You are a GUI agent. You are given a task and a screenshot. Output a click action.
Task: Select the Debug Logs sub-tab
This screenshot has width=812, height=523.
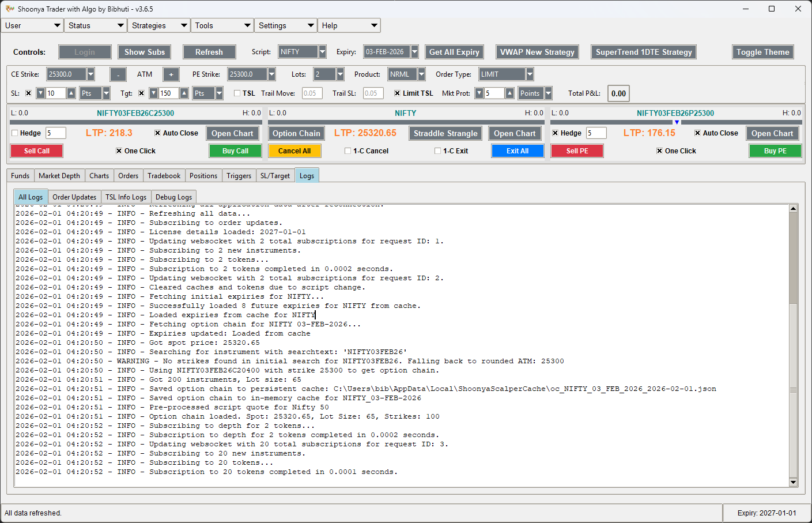(173, 197)
